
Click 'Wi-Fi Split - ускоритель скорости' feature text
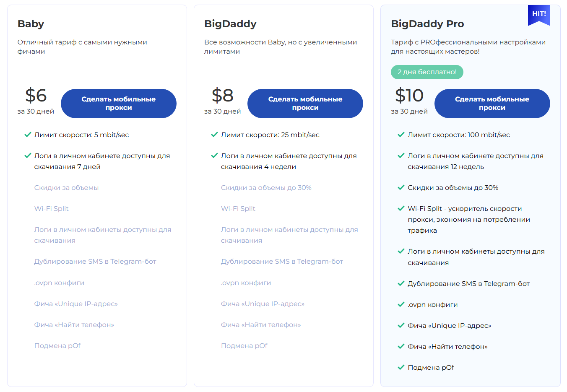(x=465, y=208)
